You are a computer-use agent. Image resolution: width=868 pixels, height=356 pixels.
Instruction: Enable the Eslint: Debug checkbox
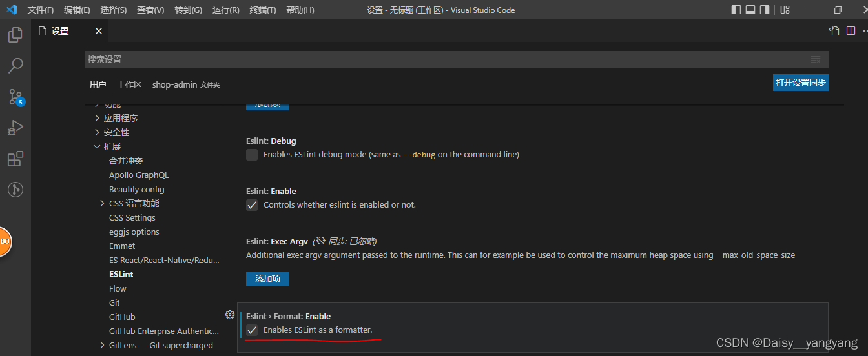point(252,155)
